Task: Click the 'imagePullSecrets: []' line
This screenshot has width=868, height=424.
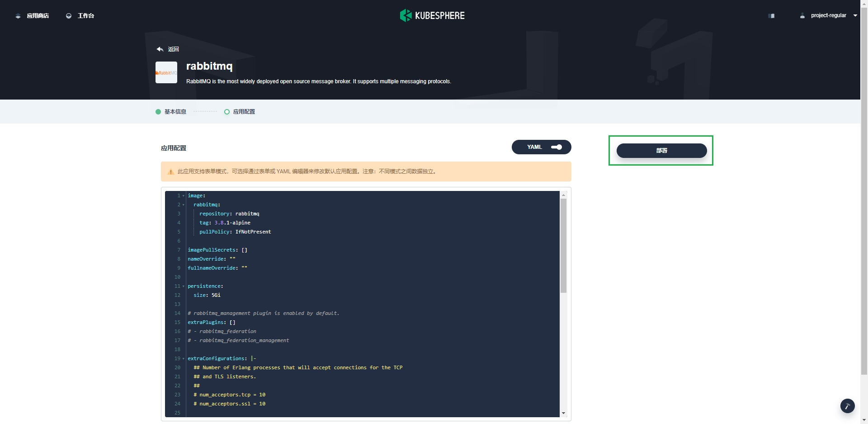Action: point(217,250)
